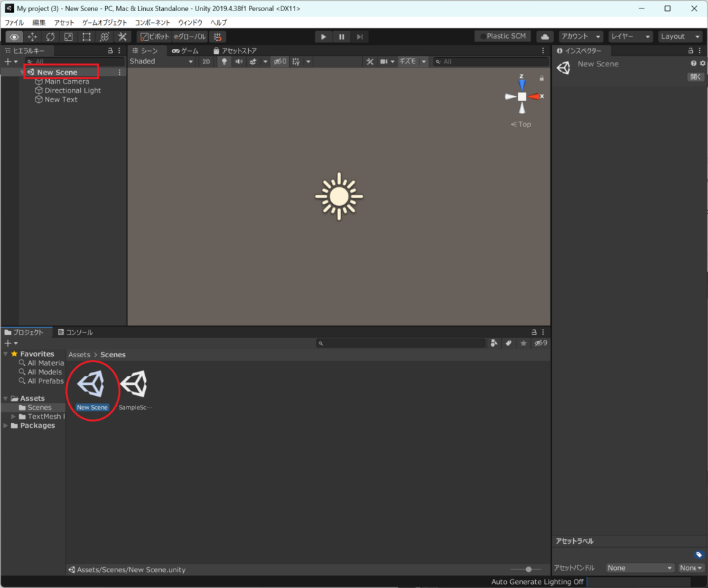The image size is (708, 588).
Task: Select the Hand (view) tool
Action: pyautogui.click(x=14, y=37)
